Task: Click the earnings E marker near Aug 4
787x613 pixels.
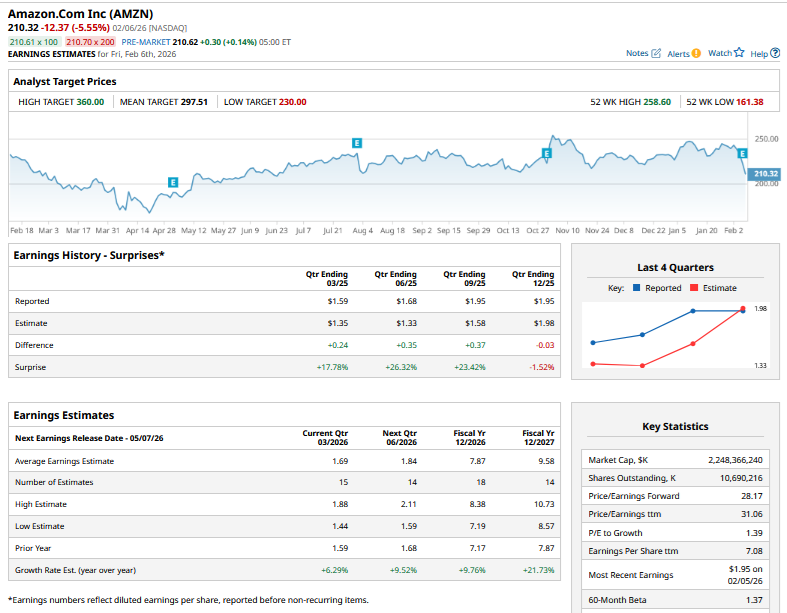Action: [356, 144]
